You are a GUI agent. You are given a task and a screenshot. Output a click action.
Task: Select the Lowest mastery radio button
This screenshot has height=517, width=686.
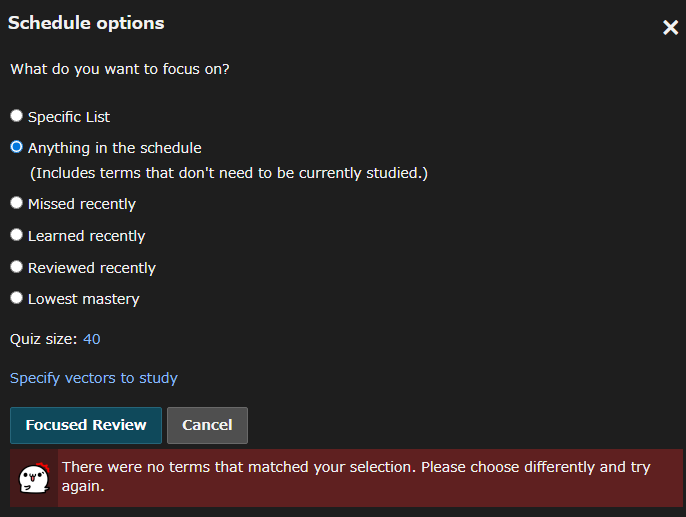16,298
